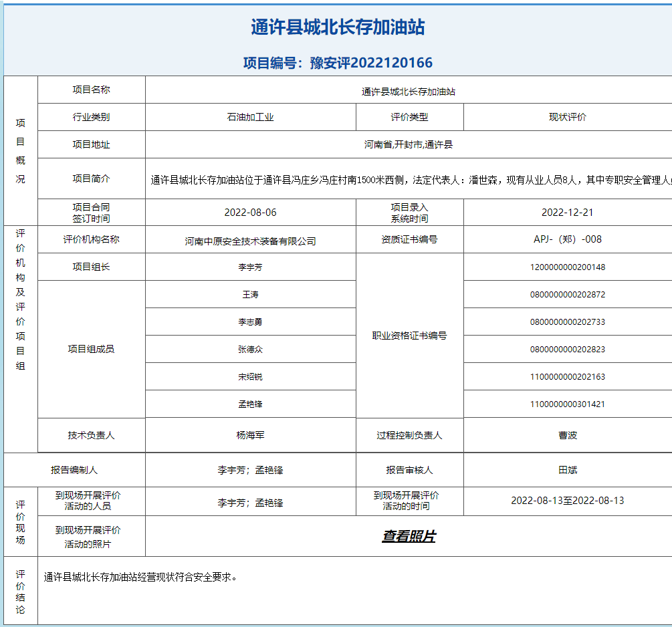Select the project address 河南省,开封市,通许县
Screen dimensions: 672x627
[x=409, y=144]
